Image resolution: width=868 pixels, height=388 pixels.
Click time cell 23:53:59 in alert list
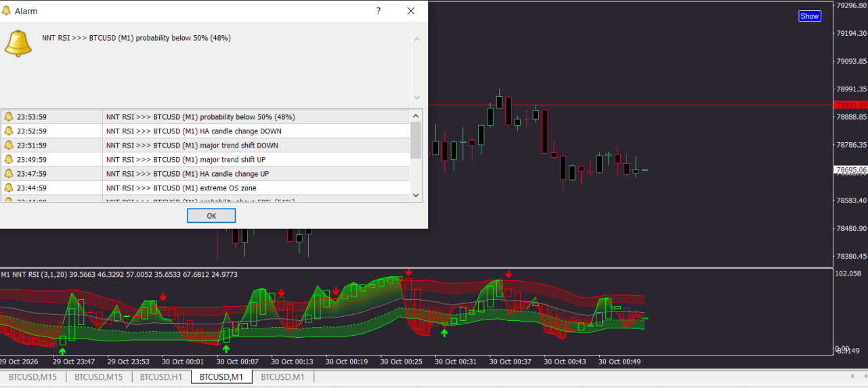coord(32,116)
